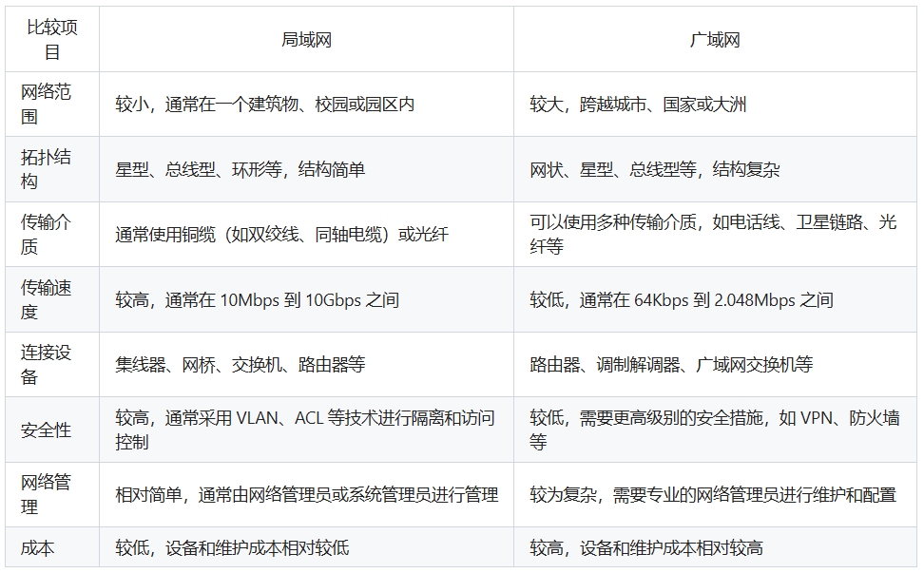Click cell 相对简单，通常由网络管理员或系统管理员进行管理
Viewport: 924px width, 573px height.
[306, 495]
